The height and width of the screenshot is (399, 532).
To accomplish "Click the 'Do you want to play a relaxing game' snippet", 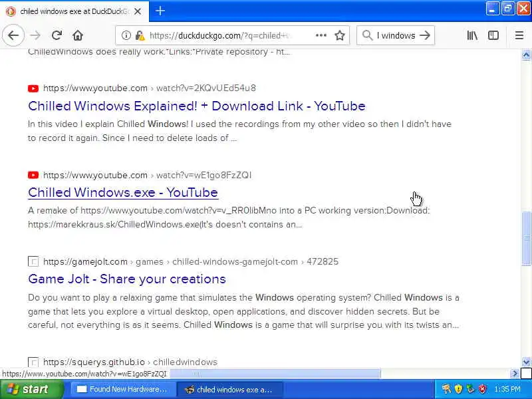I will (243, 311).
